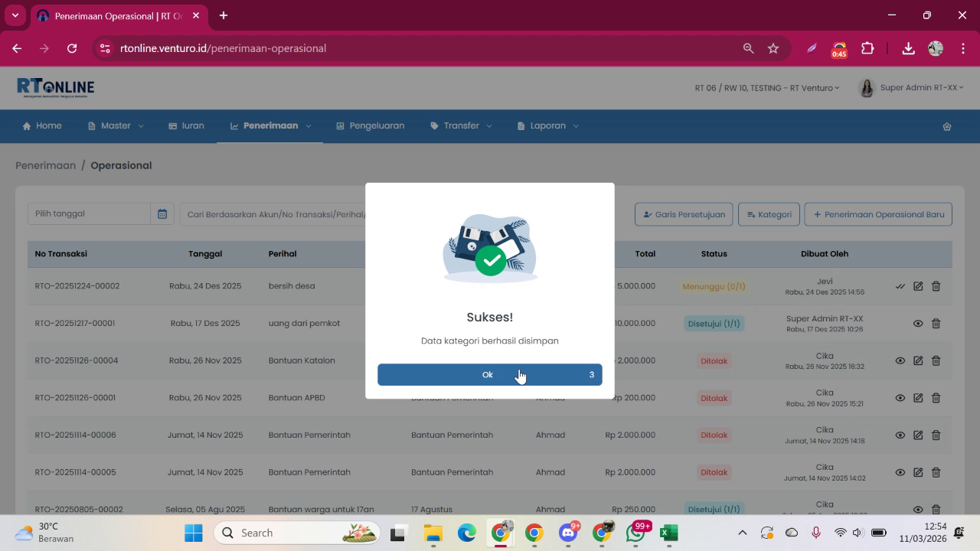Image resolution: width=980 pixels, height=551 pixels.
Task: Open Chrome tab search dropdown
Action: (x=15, y=15)
